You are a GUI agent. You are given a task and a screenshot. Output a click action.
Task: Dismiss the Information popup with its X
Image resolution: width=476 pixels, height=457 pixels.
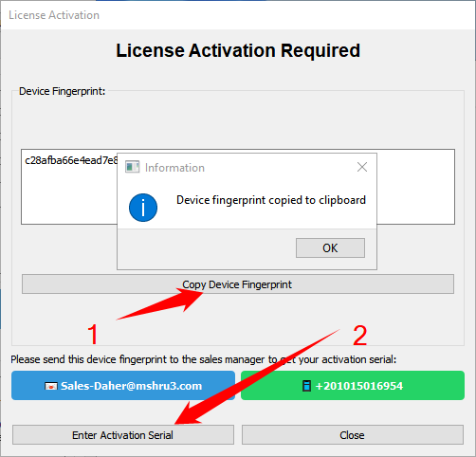(x=362, y=167)
